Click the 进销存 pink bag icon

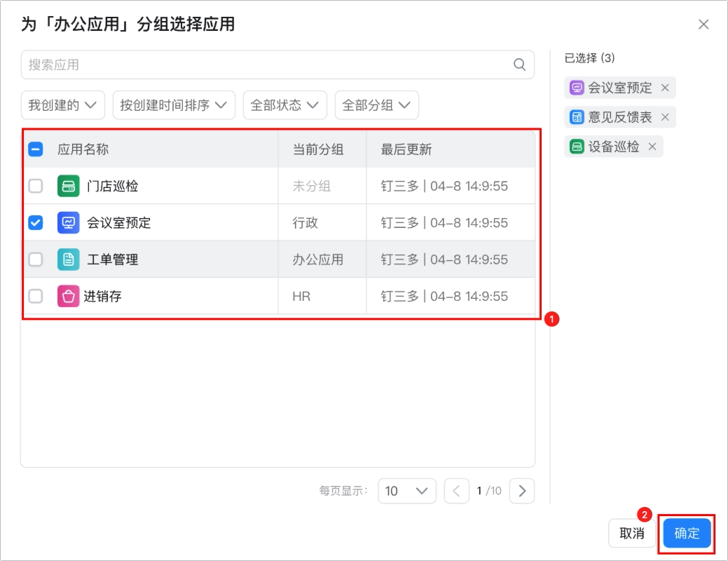click(x=68, y=296)
